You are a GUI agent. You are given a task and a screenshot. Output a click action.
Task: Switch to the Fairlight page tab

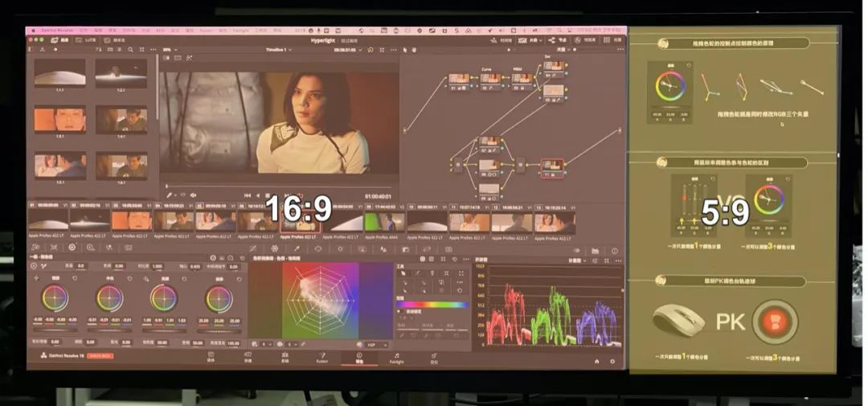coord(396,359)
